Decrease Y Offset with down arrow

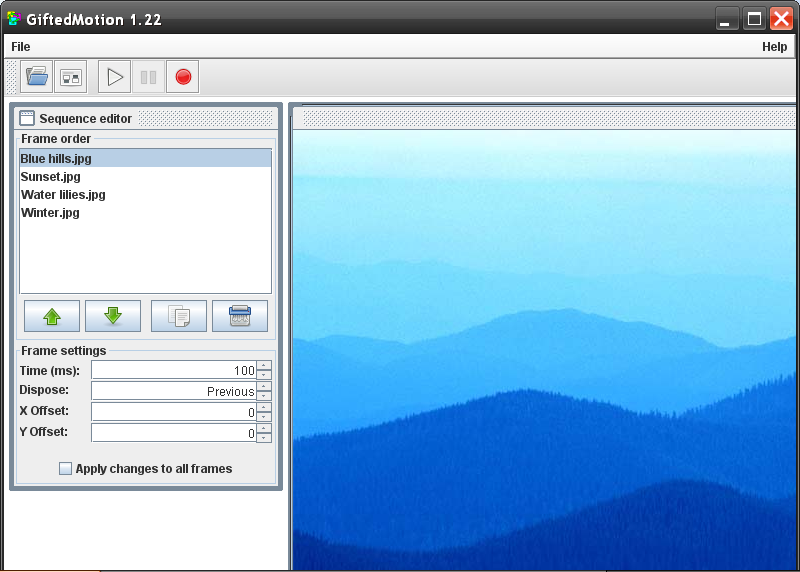(x=264, y=437)
